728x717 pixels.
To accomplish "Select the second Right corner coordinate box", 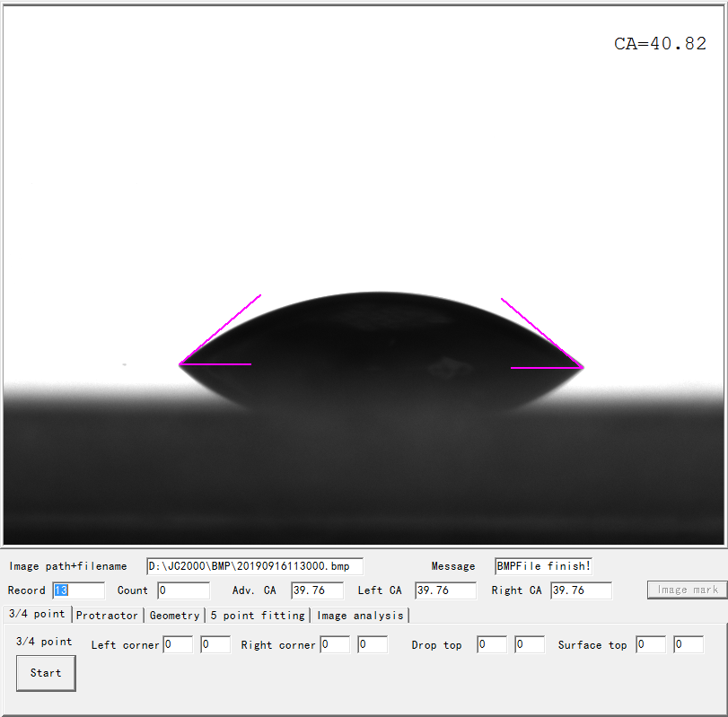I will click(x=373, y=644).
